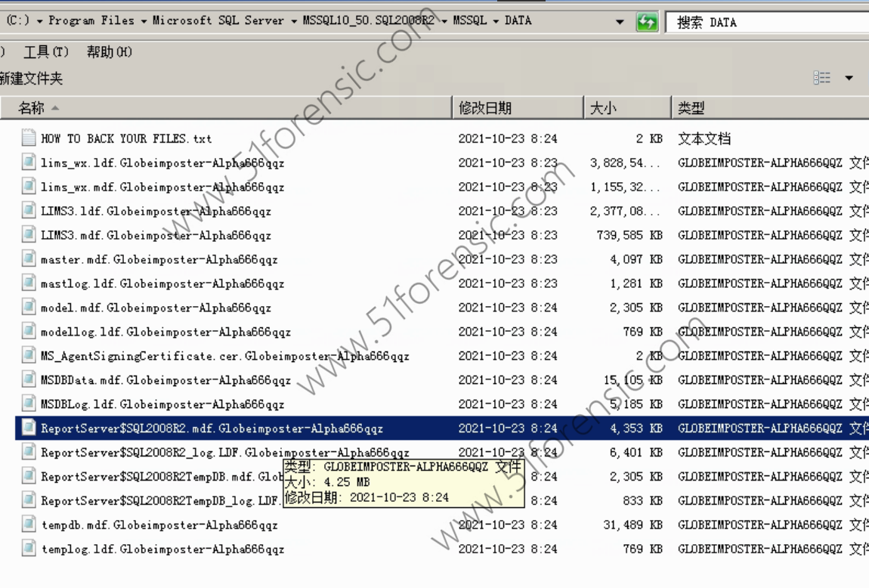Click the master.mdf file icon
Screen dimensions: 869x588
29,259
